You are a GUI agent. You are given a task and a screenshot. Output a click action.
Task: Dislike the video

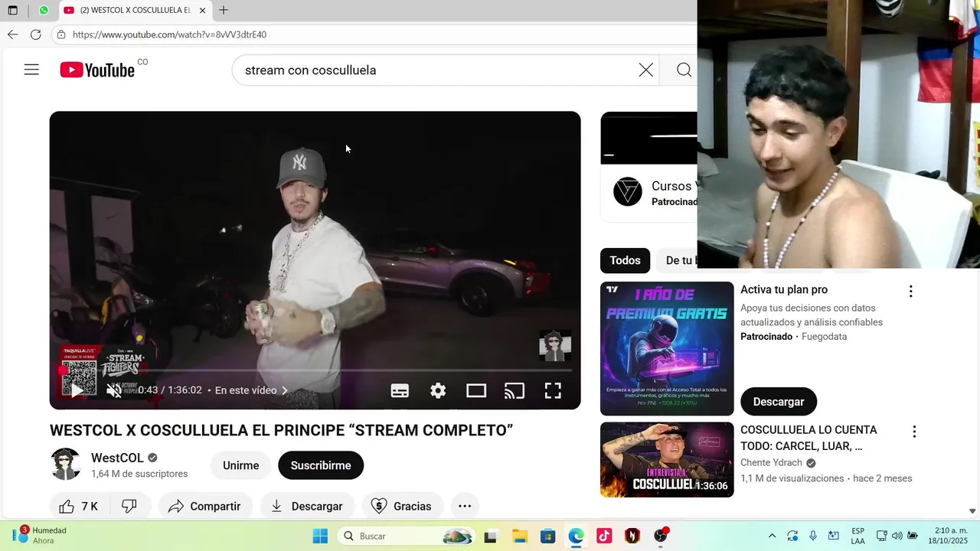129,506
